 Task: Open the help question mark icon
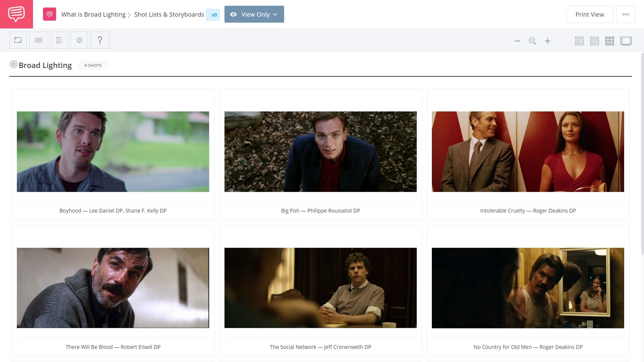(x=100, y=40)
